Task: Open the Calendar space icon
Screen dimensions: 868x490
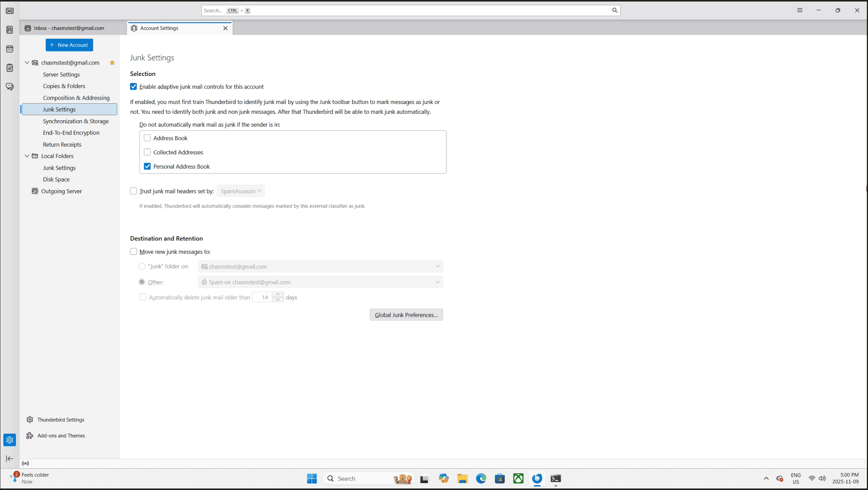Action: coord(10,49)
